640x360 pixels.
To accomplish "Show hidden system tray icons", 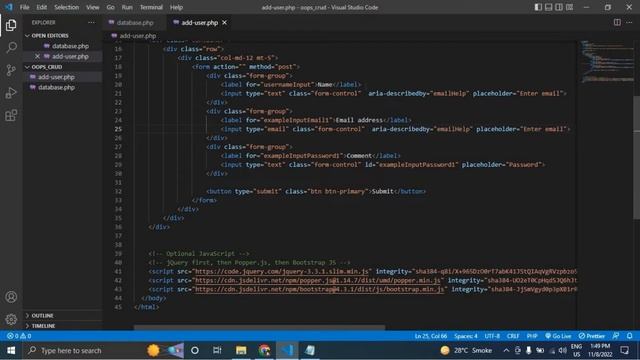I will (506, 350).
